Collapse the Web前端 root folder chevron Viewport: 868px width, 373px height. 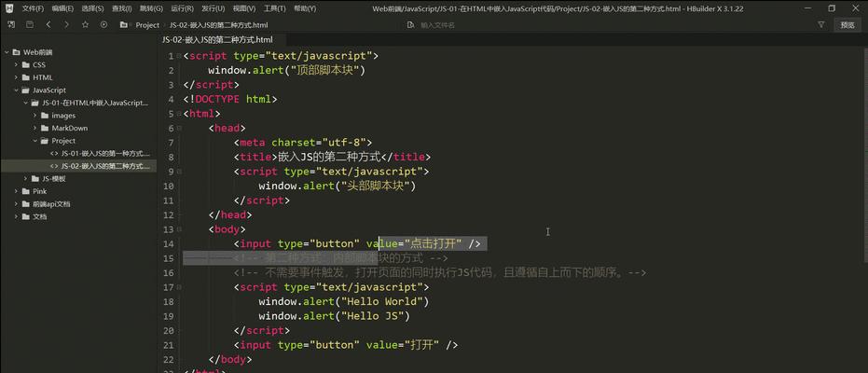[7, 52]
